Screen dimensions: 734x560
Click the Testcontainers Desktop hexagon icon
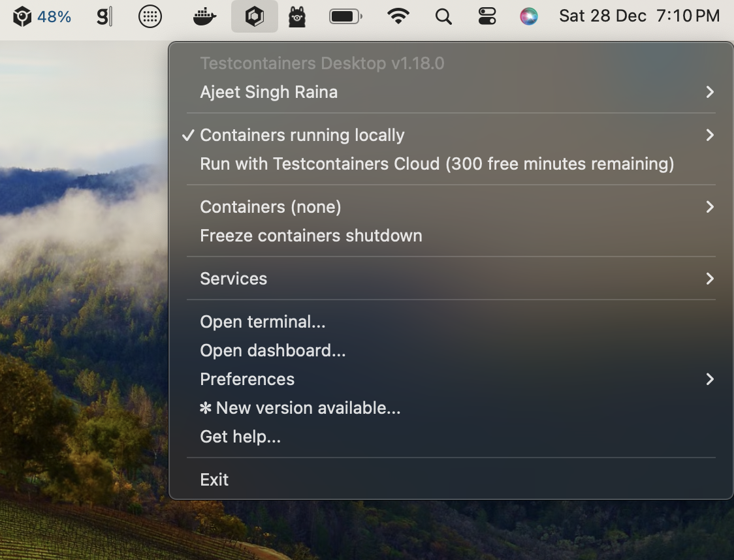pyautogui.click(x=255, y=17)
